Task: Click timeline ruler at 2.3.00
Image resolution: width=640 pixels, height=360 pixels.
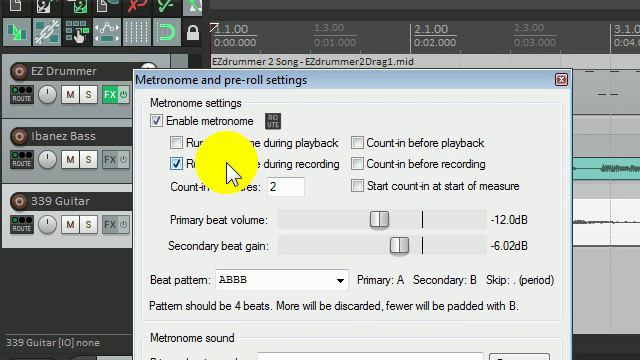Action: [529, 28]
